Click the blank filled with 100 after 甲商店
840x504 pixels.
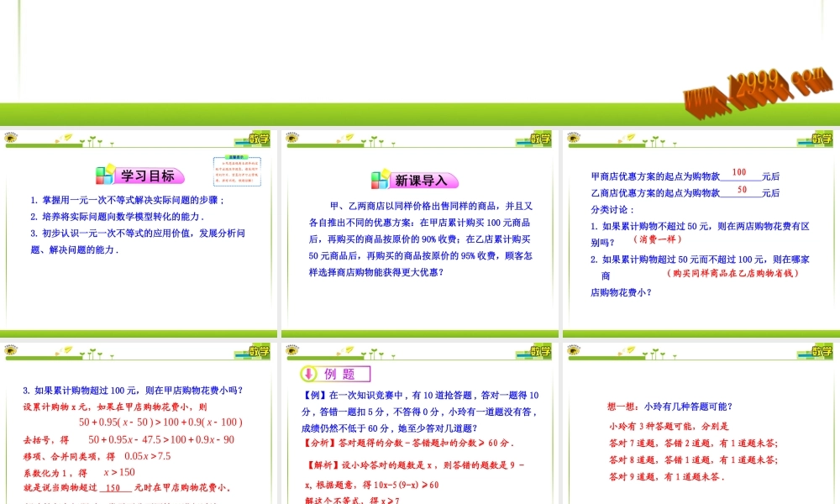click(x=740, y=173)
